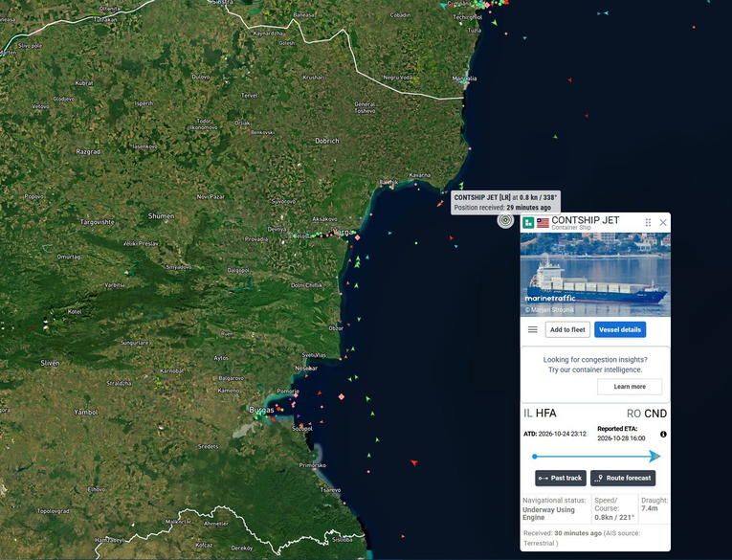Select the large red vessel arrow off Primorsko

(413, 462)
